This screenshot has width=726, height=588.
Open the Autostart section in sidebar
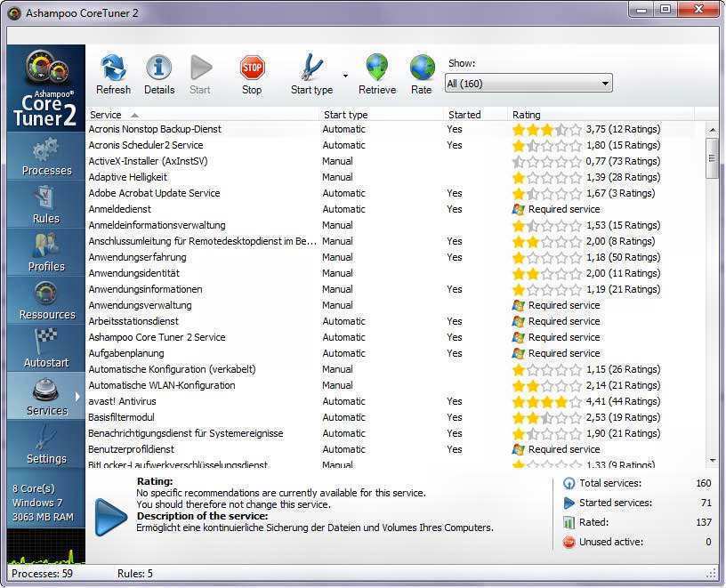click(x=46, y=349)
